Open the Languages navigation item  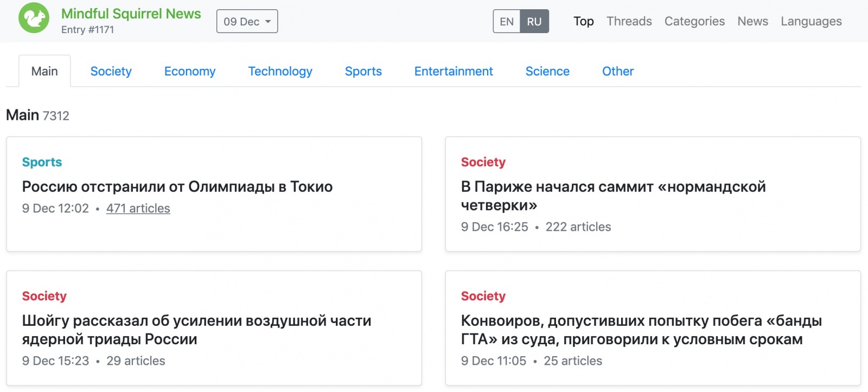point(811,21)
